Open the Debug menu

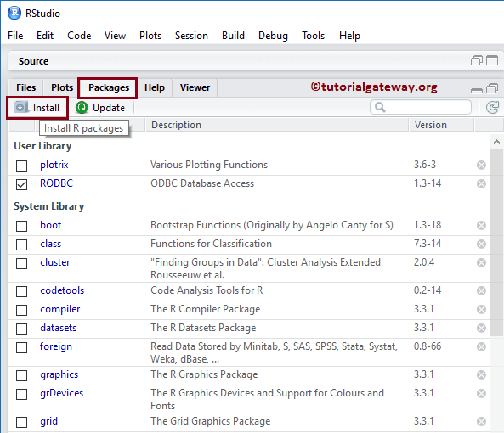[x=273, y=36]
